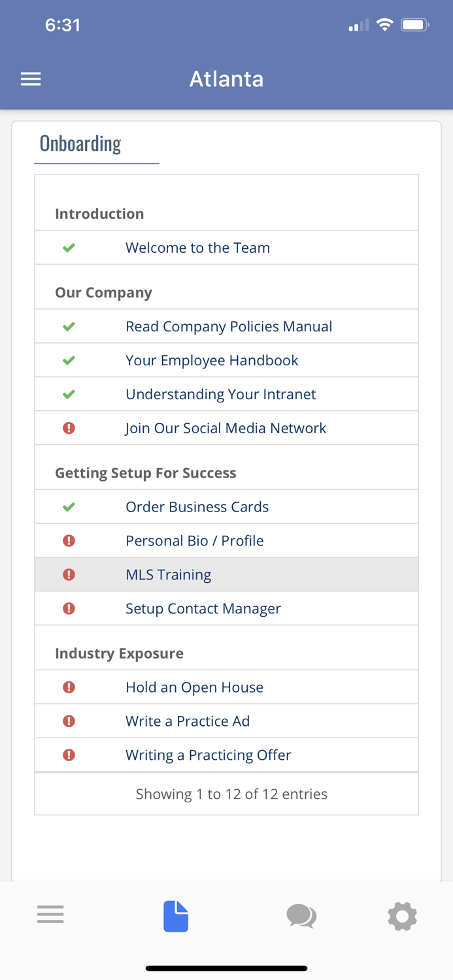Click the list lines icon in bottom navigation
Image resolution: width=453 pixels, height=980 pixels.
(x=50, y=914)
